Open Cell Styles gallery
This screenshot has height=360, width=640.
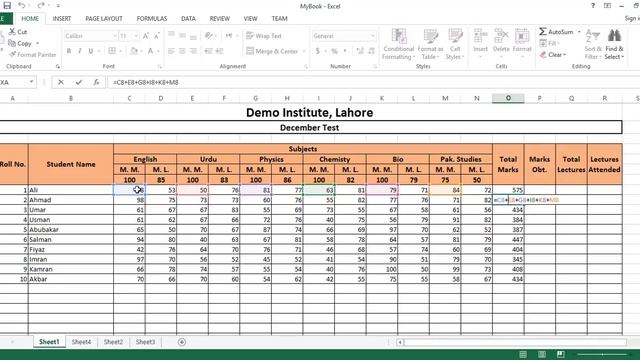pos(455,44)
